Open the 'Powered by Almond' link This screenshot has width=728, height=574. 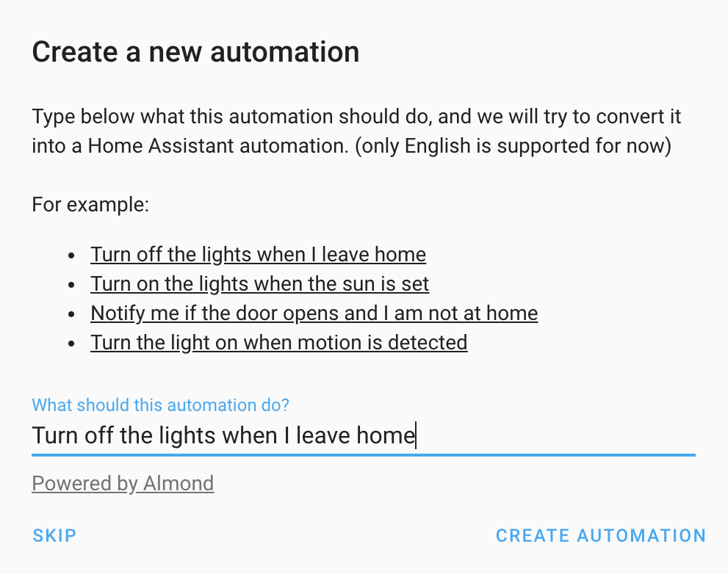click(122, 483)
